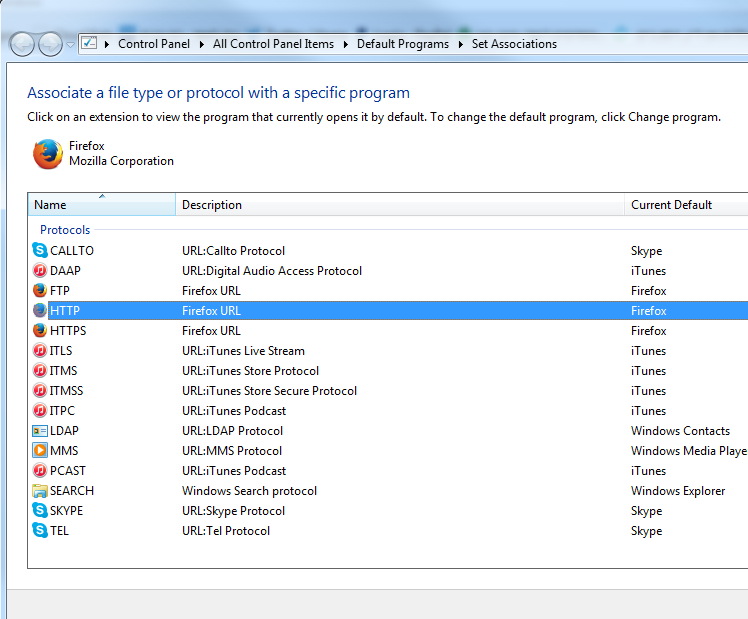The height and width of the screenshot is (619, 748).
Task: Click 'URL:MMS Protocol' description
Action: point(232,451)
